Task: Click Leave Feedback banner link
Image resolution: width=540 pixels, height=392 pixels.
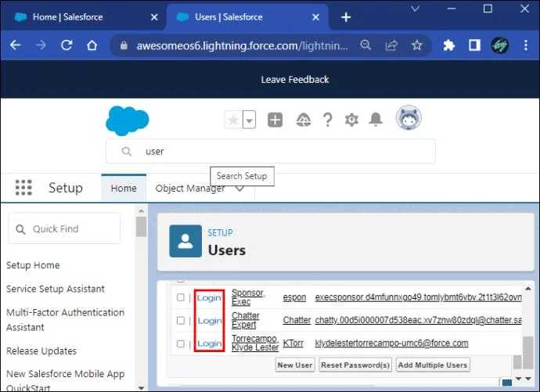Action: [x=295, y=80]
